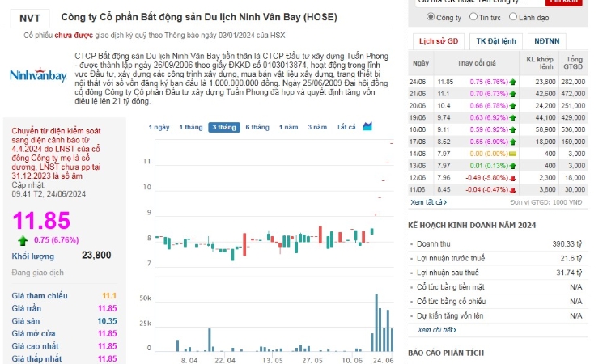This screenshot has height=364, width=607.
Task: Click the up arrow in the 24/06 row
Action: click(x=513, y=82)
